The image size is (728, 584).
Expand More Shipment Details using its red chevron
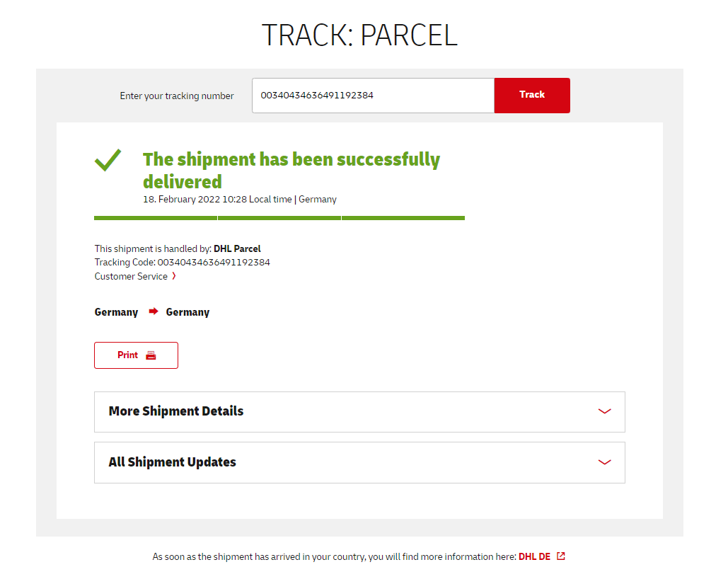[604, 411]
